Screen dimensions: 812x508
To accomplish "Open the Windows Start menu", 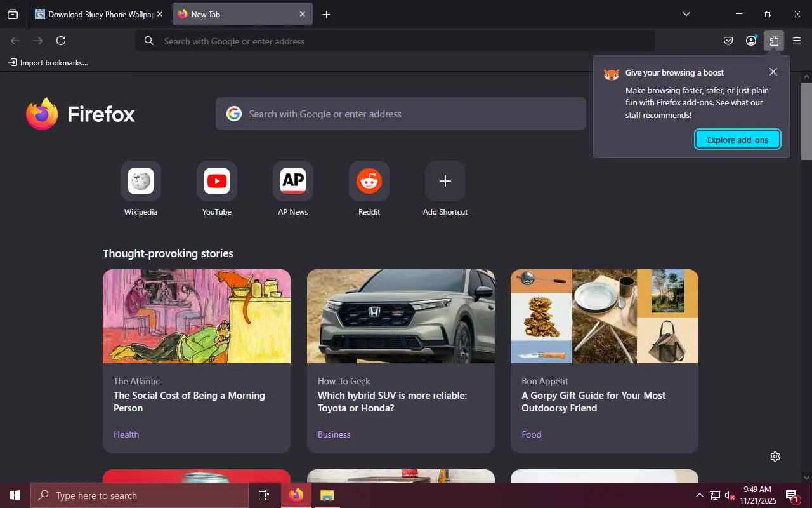I will (x=15, y=495).
